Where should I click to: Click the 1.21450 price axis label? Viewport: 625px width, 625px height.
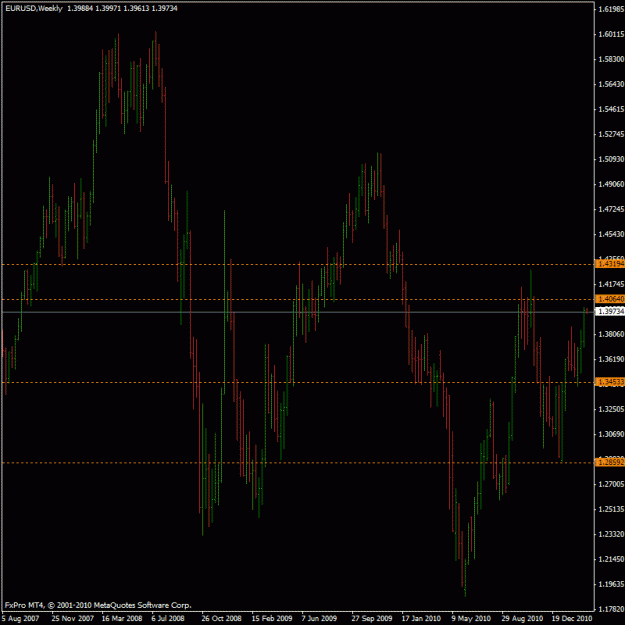coord(611,559)
